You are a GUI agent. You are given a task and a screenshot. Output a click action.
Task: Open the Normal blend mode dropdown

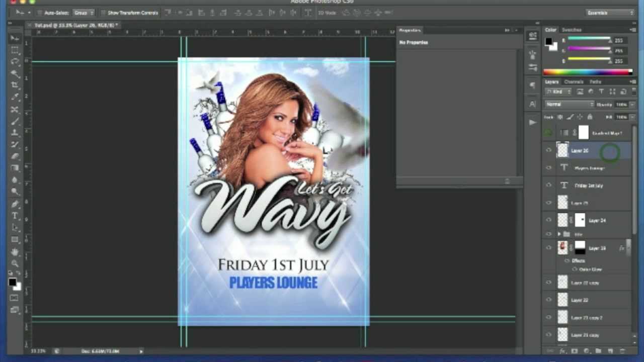tap(570, 104)
